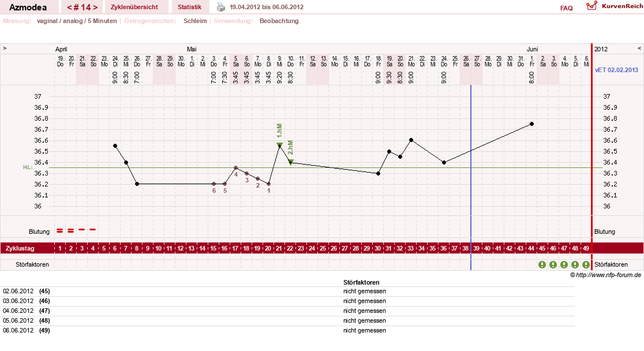The image size is (644, 351).
Task: Click the Zyklustag row label
Action: (20, 248)
